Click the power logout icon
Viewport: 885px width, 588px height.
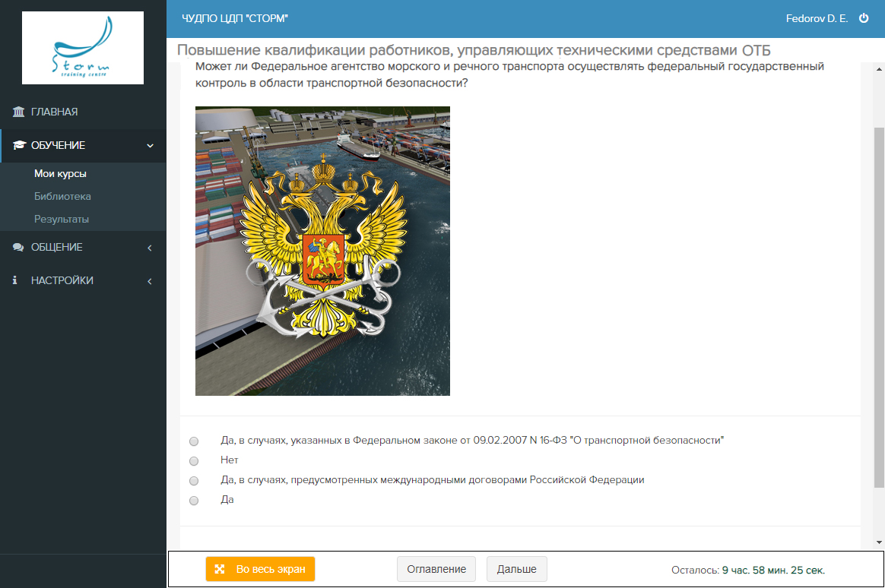pyautogui.click(x=864, y=18)
